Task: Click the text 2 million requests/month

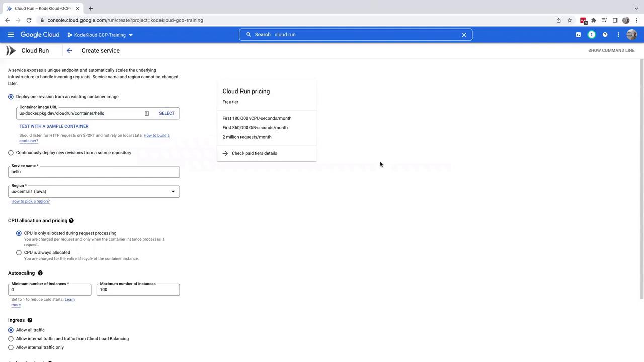Action: click(247, 137)
